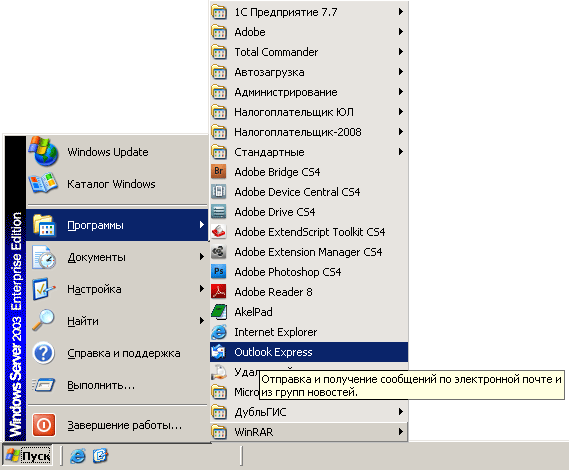
Task: Click the red Завершение работы power icon
Action: tap(44, 425)
